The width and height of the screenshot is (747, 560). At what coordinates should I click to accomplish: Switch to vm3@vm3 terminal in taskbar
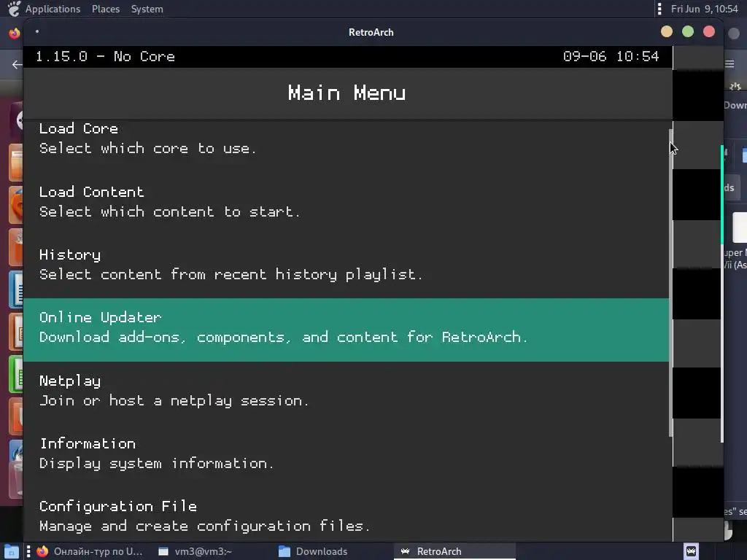(196, 551)
